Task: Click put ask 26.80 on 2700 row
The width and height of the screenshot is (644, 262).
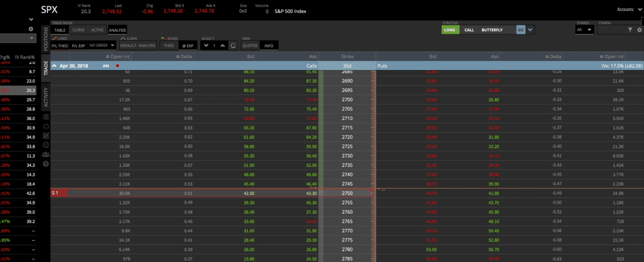Action: [x=494, y=100]
